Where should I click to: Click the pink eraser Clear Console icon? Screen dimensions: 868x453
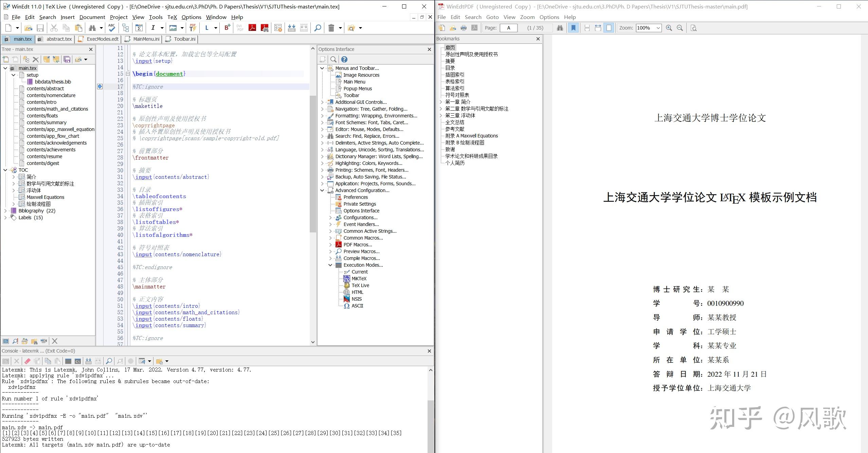coord(28,361)
